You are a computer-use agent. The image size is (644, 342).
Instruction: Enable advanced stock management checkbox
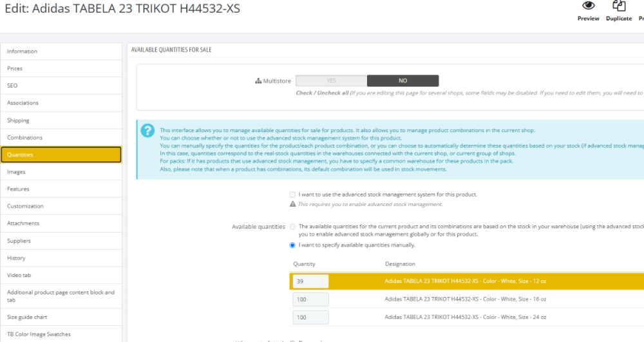click(x=292, y=195)
